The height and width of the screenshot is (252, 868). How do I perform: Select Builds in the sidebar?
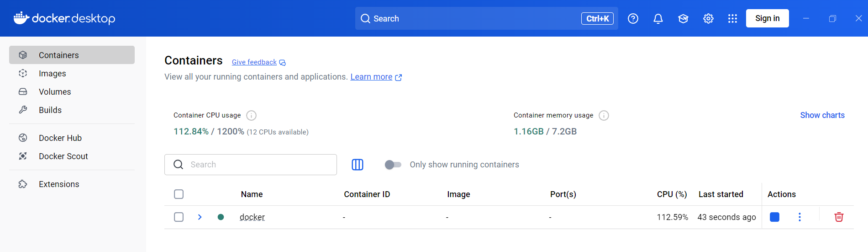pyautogui.click(x=72, y=110)
